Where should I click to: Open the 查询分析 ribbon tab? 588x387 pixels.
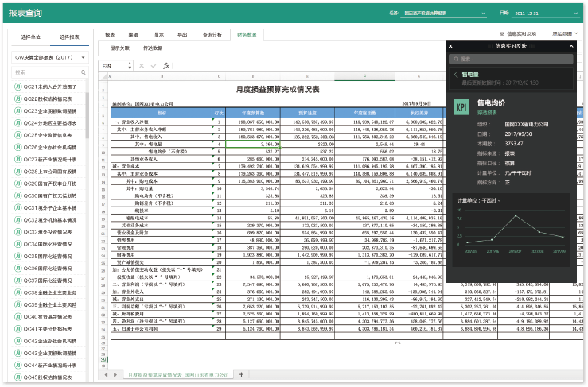pos(211,35)
